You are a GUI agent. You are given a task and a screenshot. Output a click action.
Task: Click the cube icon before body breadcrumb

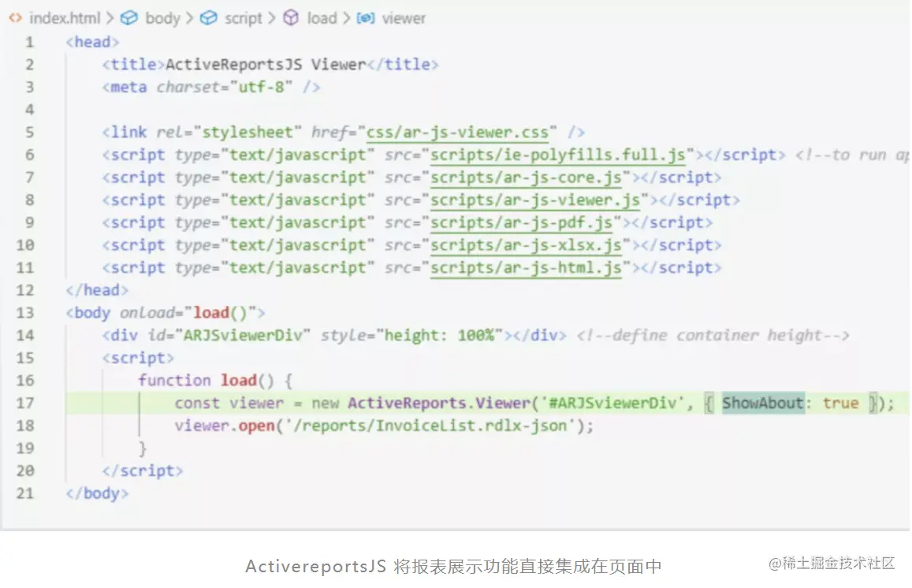click(129, 19)
